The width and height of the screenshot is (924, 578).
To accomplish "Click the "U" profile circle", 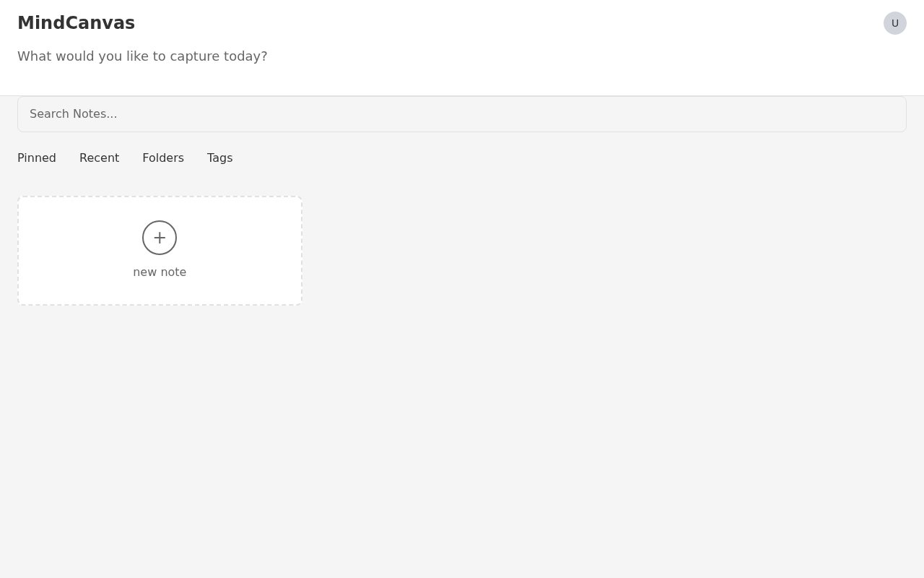I will point(894,23).
